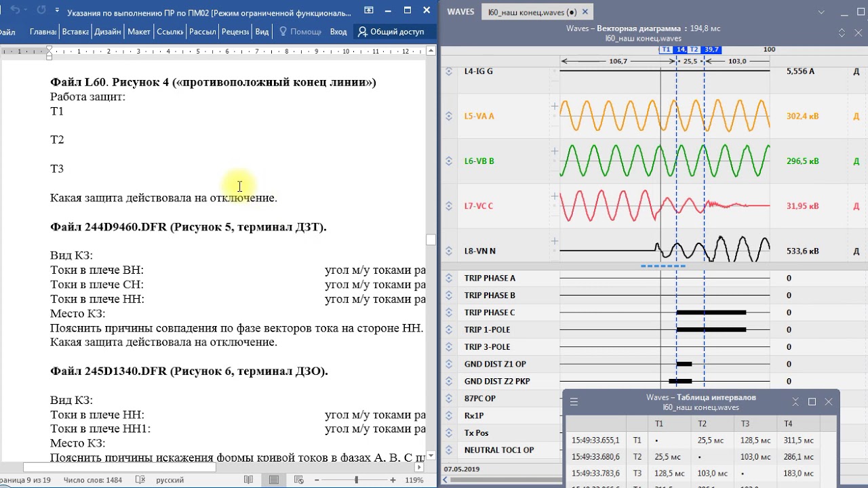
Task: Switch to Read Mode view icon
Action: tap(248, 480)
